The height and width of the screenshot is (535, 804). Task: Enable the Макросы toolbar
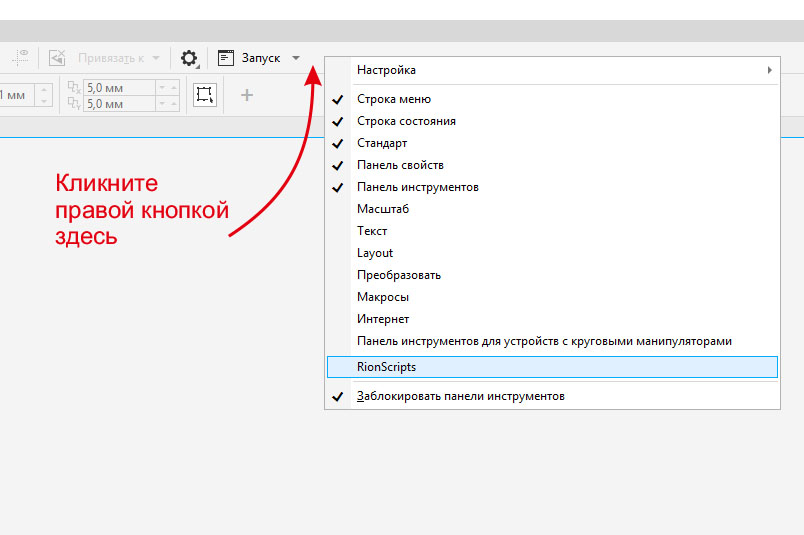pyautogui.click(x=552, y=298)
